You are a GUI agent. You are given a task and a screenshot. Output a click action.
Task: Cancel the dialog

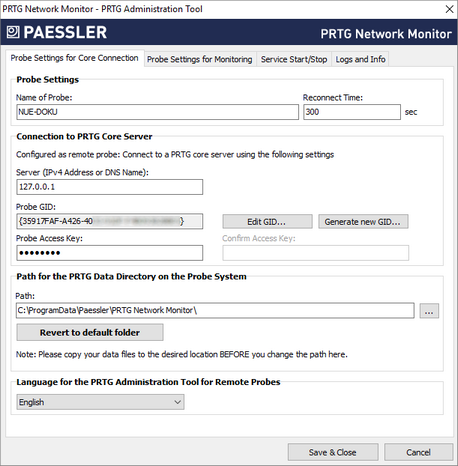point(418,452)
